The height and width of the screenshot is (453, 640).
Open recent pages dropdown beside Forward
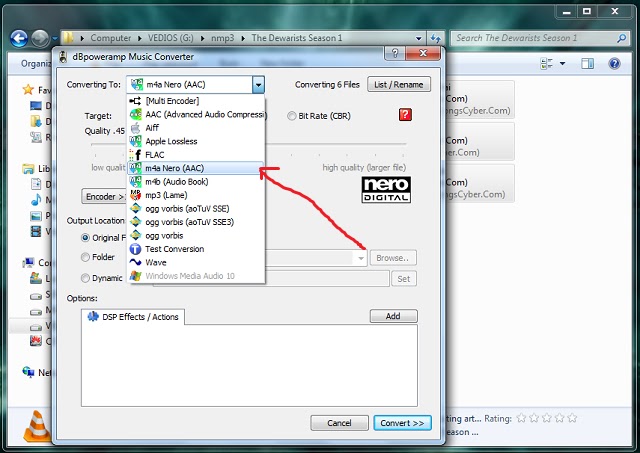click(54, 39)
